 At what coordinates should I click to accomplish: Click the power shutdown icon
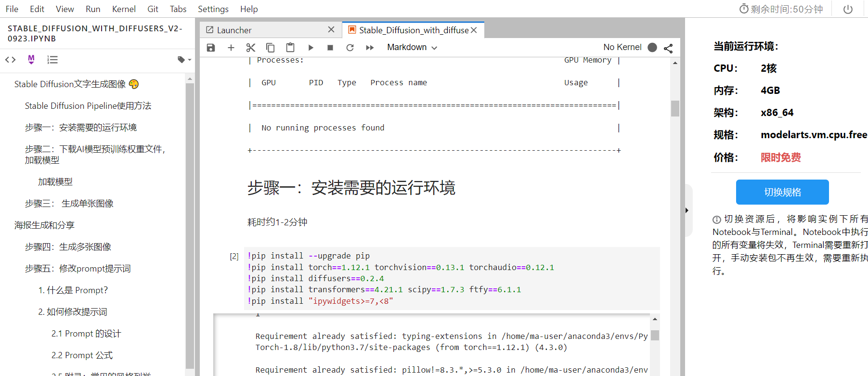[x=848, y=9]
